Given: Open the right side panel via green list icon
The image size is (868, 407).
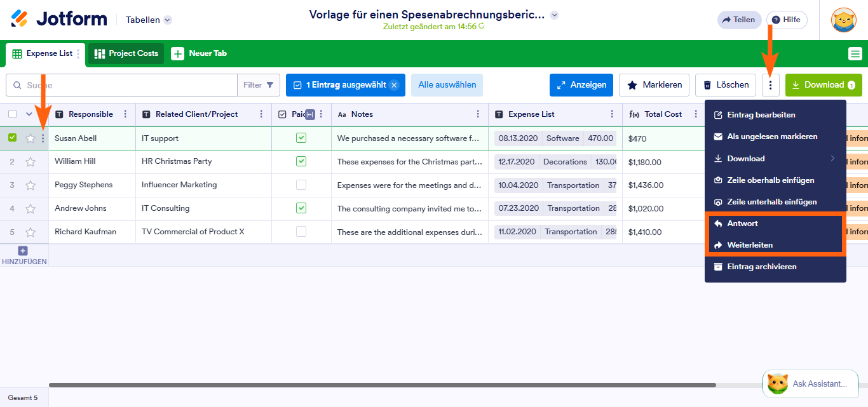Looking at the screenshot, I should (855, 53).
